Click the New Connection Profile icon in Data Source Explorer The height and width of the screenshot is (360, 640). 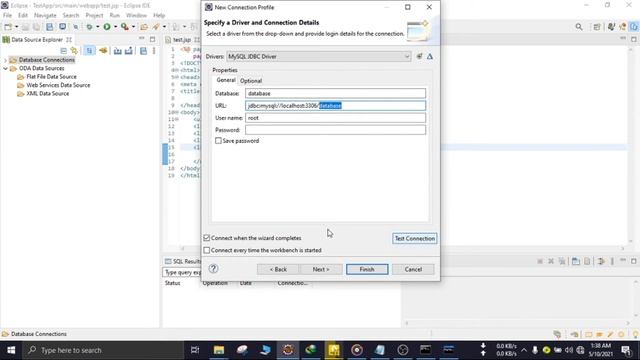(74, 51)
